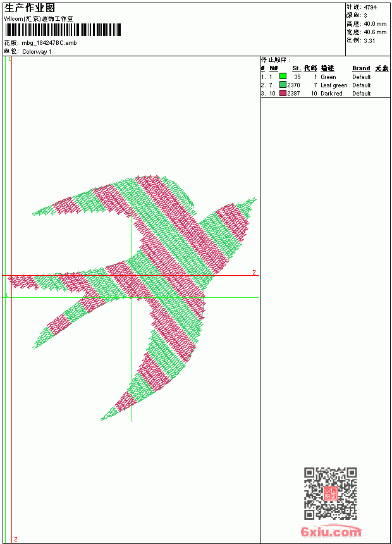This screenshot has height=544, width=392.
Task: Click the St. column header
Action: point(297,68)
